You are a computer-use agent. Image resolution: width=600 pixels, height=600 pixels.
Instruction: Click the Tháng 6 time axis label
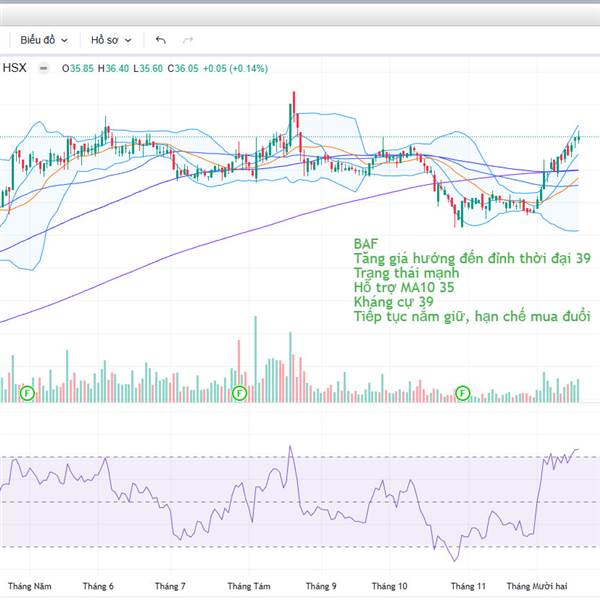point(98,586)
